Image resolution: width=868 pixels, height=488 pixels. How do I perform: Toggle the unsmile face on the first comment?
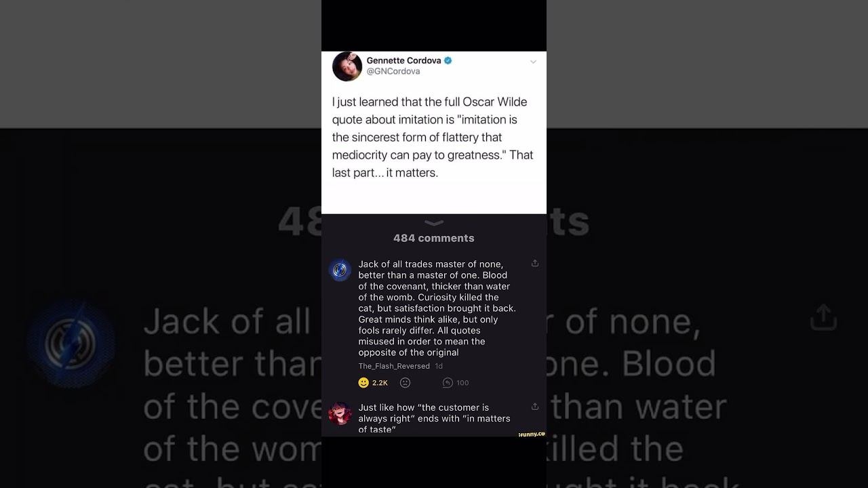click(x=405, y=383)
